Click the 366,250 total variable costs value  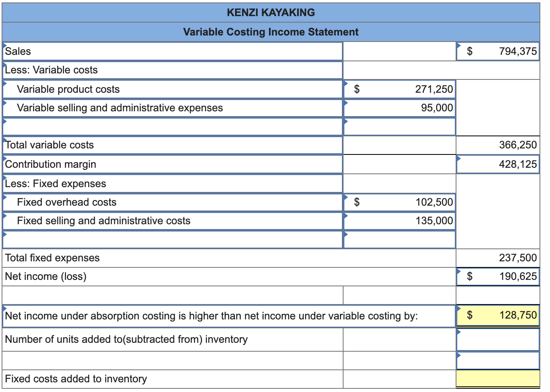click(498, 145)
